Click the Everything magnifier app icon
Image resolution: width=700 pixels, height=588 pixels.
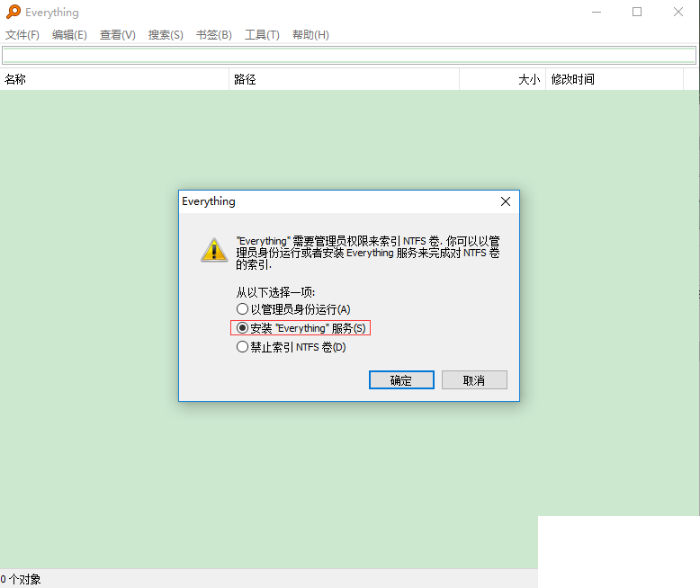point(13,12)
